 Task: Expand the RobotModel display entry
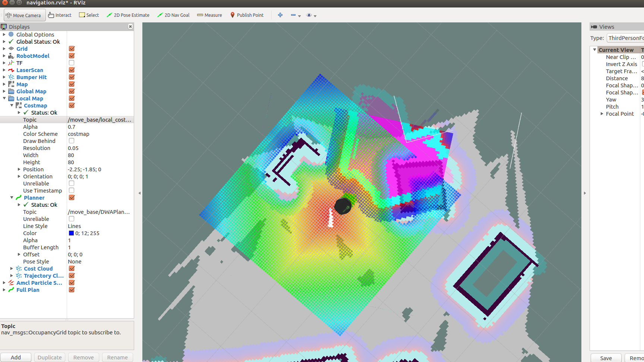[4, 56]
